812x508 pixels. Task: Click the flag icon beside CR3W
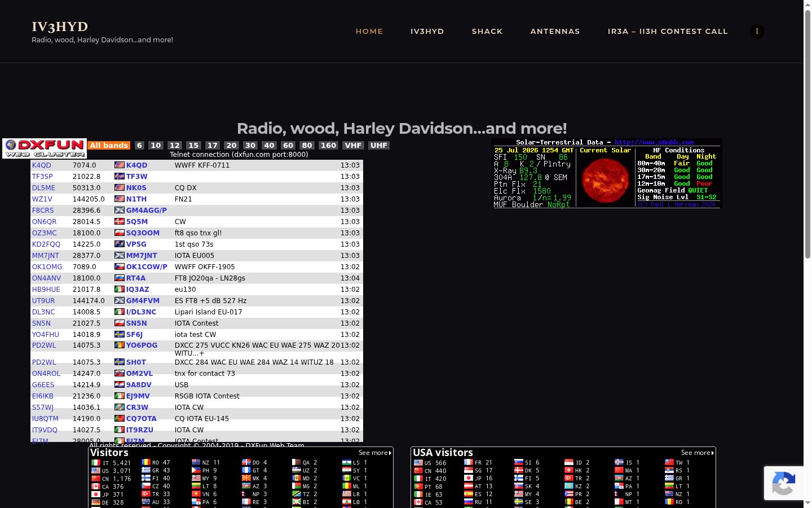119,408
